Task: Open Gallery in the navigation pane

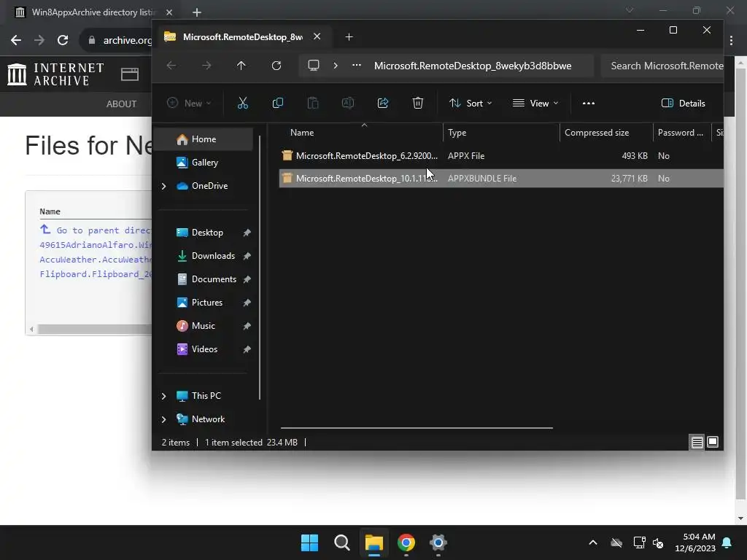Action: click(204, 163)
